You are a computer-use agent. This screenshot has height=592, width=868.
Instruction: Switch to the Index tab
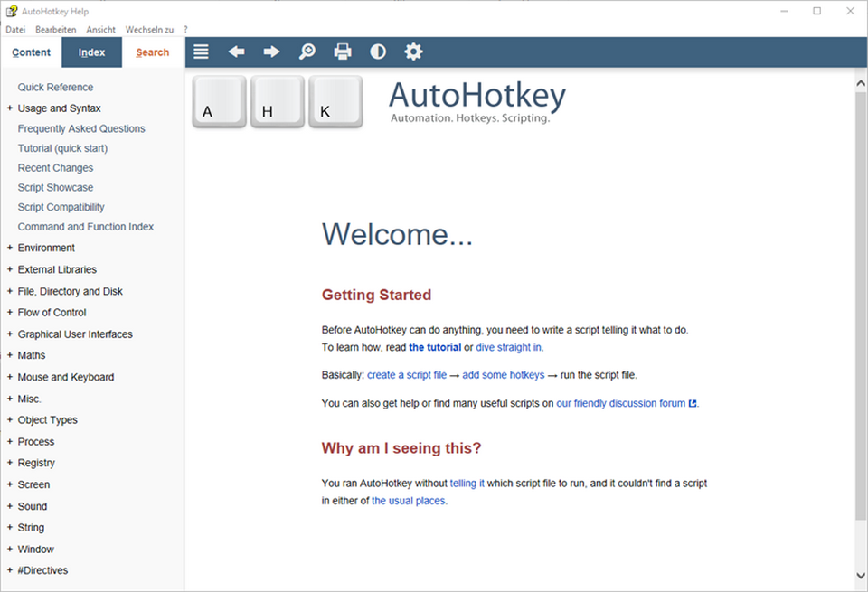(x=91, y=52)
